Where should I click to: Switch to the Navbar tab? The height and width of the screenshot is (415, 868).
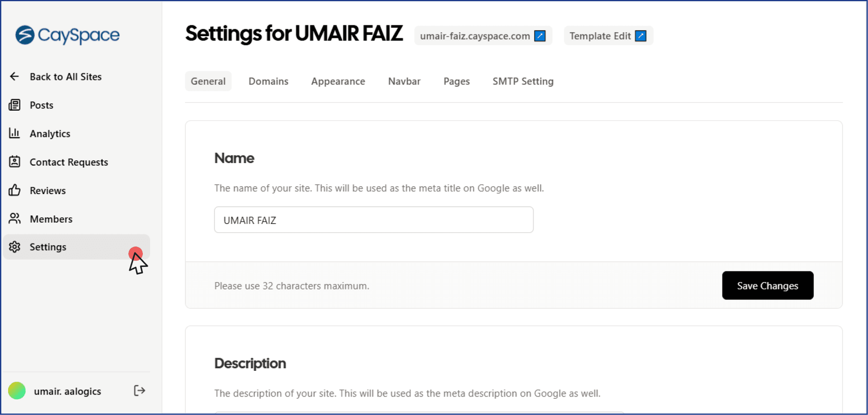click(404, 81)
